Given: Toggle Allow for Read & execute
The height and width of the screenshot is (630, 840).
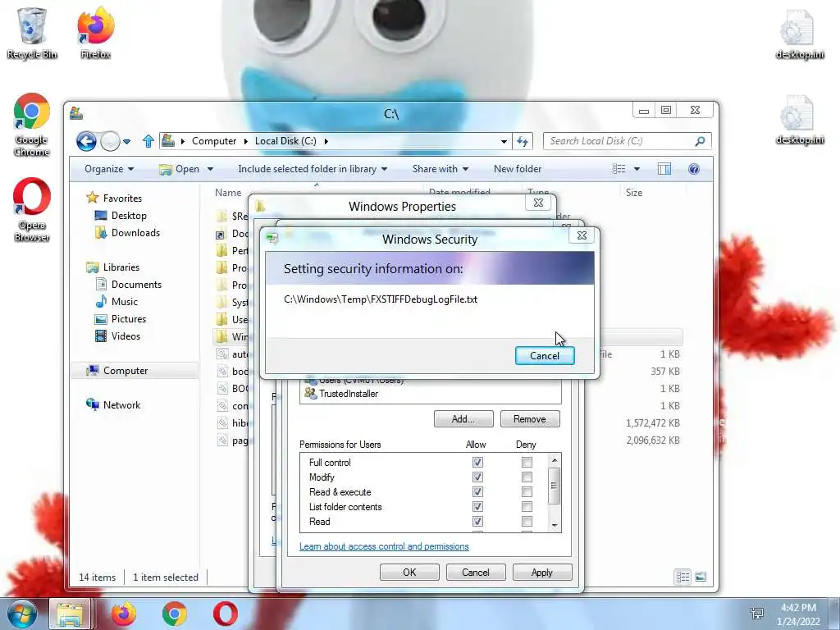Looking at the screenshot, I should click(x=477, y=492).
